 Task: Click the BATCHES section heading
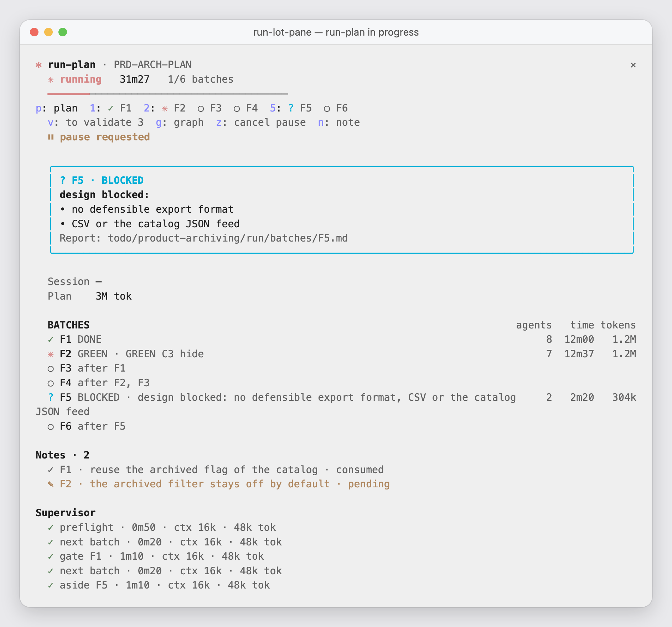coord(69,325)
